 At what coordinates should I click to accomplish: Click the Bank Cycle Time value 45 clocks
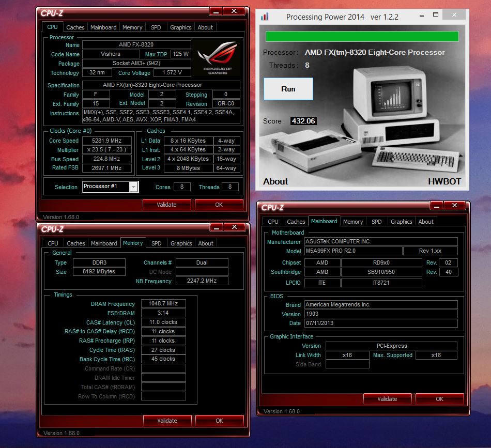click(x=163, y=359)
